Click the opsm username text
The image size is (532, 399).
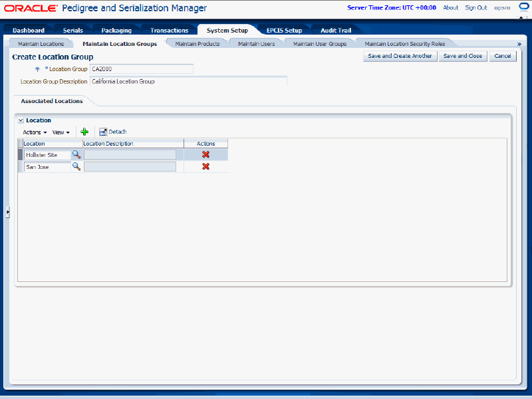[x=502, y=7]
